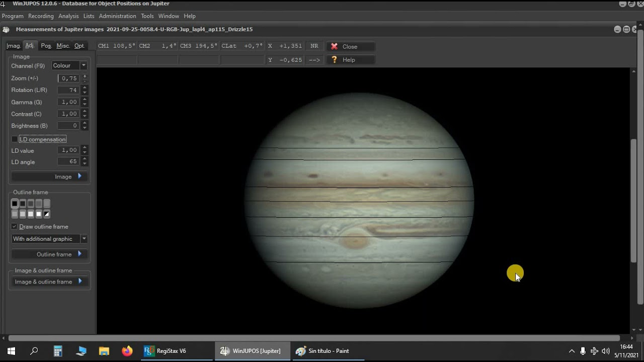Open network settings tray icon
Image resolution: width=644 pixels, height=362 pixels.
click(594, 351)
